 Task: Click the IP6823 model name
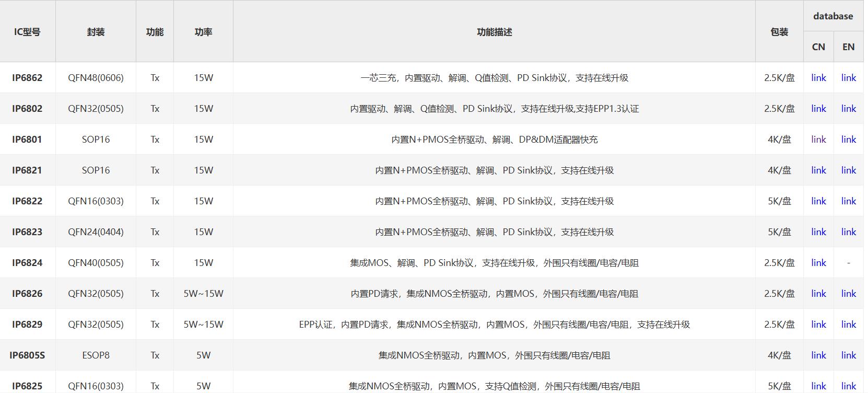27,232
